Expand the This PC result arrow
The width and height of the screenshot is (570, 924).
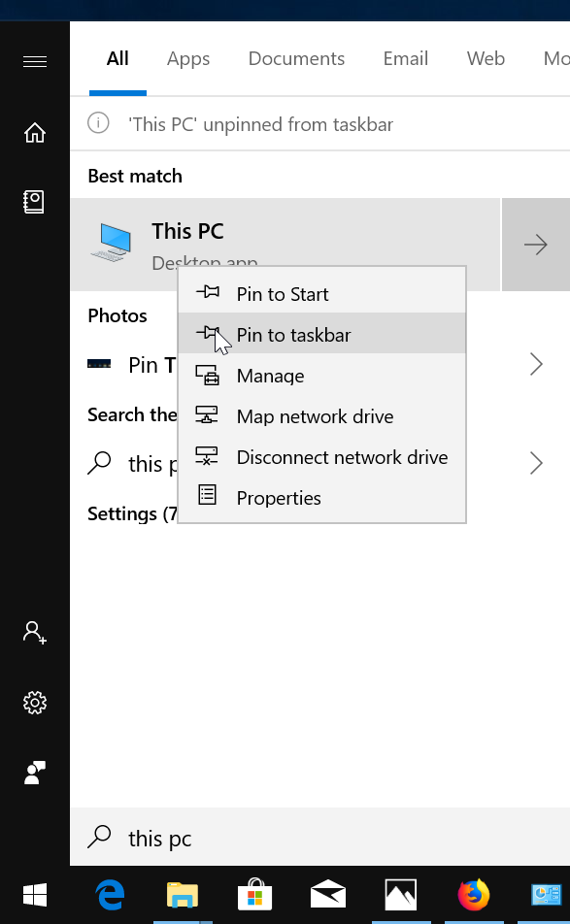pyautogui.click(x=535, y=245)
